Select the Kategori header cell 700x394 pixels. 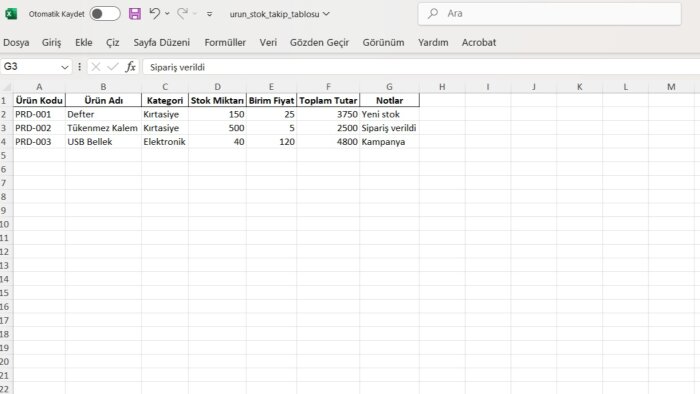165,100
